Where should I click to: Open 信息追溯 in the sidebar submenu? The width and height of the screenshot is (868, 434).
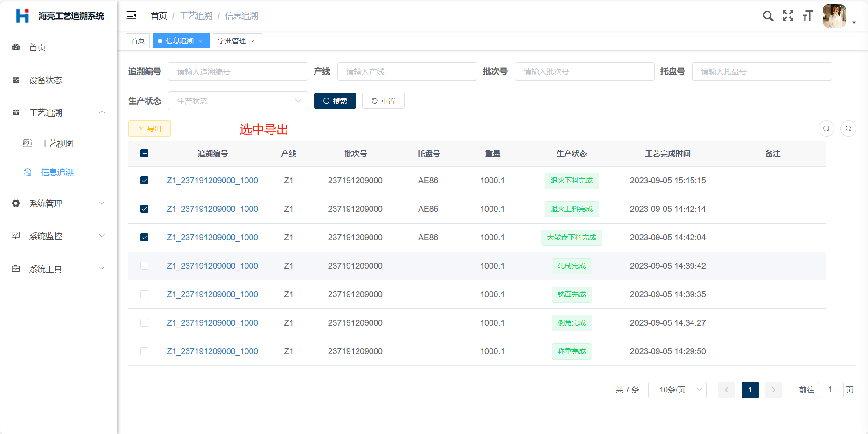(58, 172)
